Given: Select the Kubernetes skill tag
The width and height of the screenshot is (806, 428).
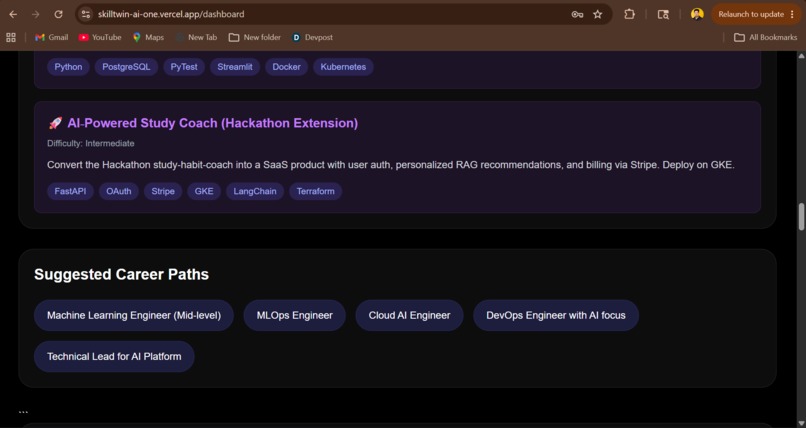Looking at the screenshot, I should pyautogui.click(x=343, y=67).
